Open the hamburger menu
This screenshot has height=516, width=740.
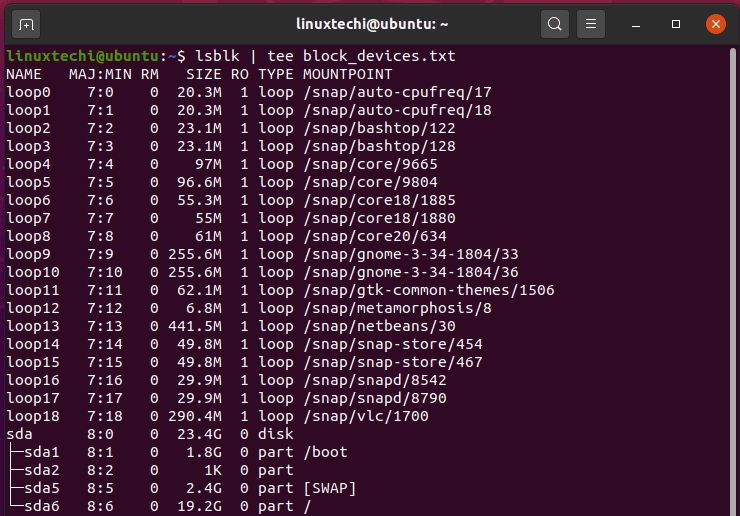coord(591,24)
